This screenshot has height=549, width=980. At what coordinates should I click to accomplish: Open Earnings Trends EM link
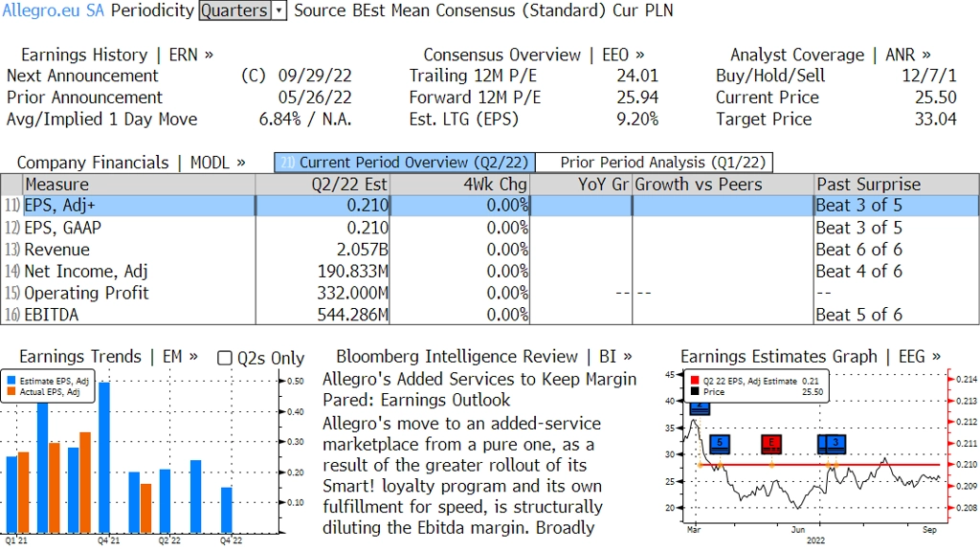[x=109, y=357]
